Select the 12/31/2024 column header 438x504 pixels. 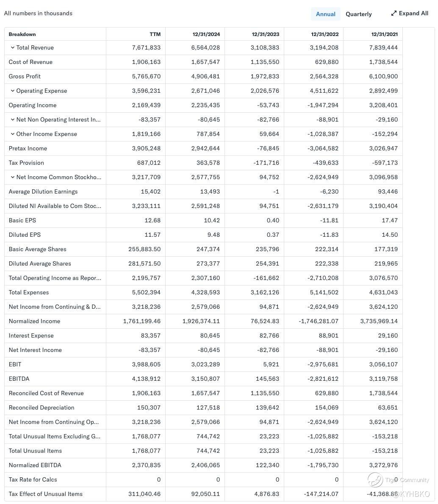tap(206, 34)
